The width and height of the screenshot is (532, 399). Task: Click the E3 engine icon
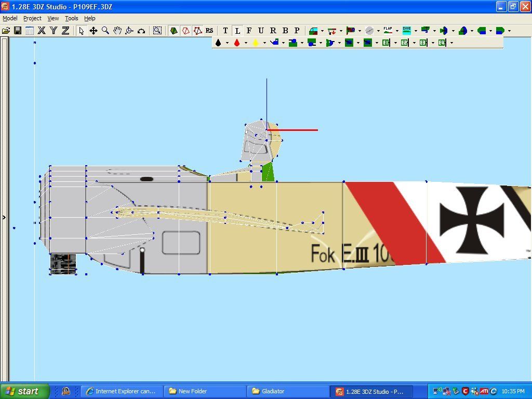pos(423,43)
